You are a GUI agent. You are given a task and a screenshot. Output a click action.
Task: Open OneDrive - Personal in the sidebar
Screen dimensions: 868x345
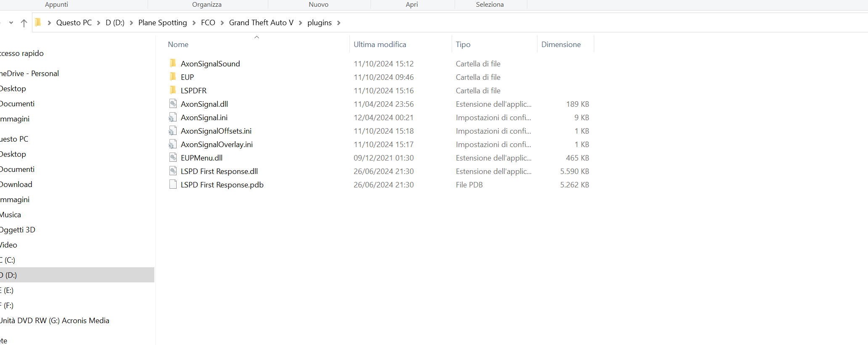[29, 74]
